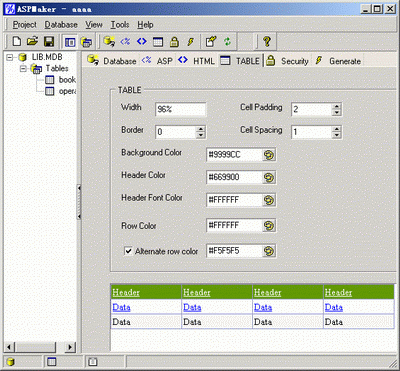Collapse the LIB.MDB tree node
The width and height of the screenshot is (400, 371).
[x=10, y=57]
